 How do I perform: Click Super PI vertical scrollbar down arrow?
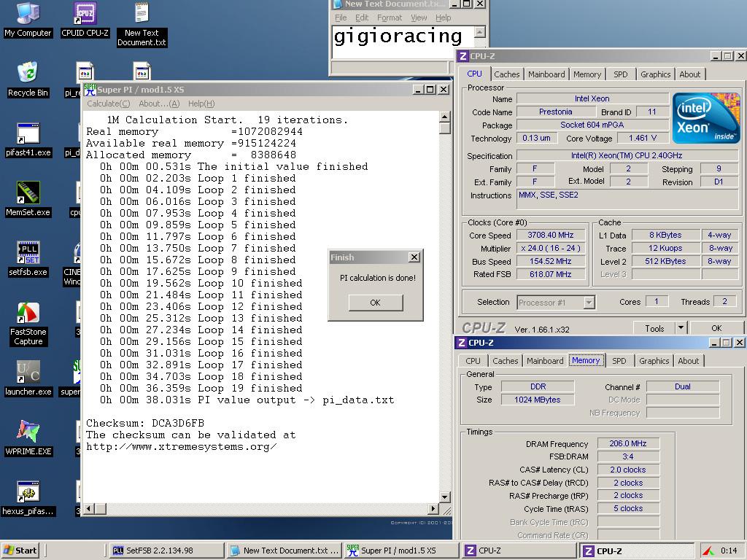pyautogui.click(x=444, y=497)
